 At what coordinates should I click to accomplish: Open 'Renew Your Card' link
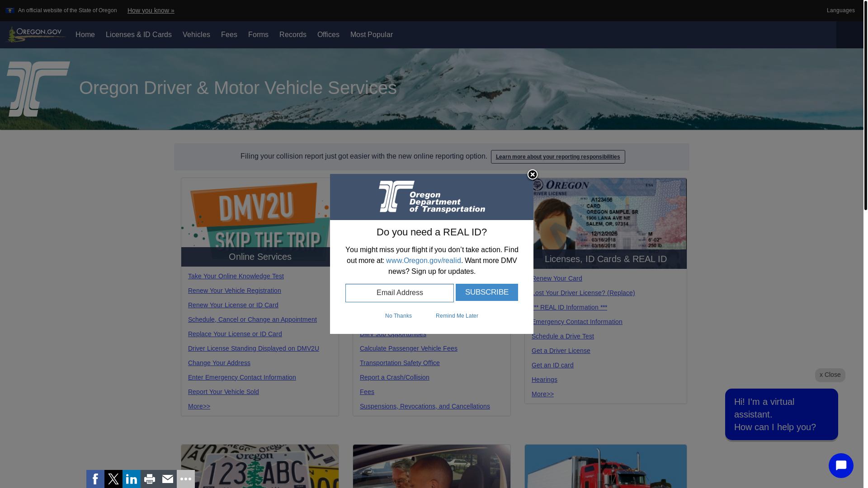[x=558, y=278]
